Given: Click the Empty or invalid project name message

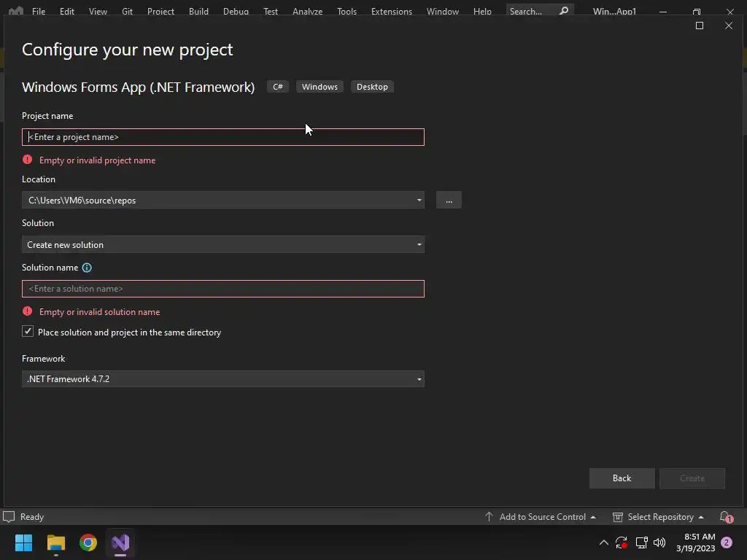Looking at the screenshot, I should (97, 160).
